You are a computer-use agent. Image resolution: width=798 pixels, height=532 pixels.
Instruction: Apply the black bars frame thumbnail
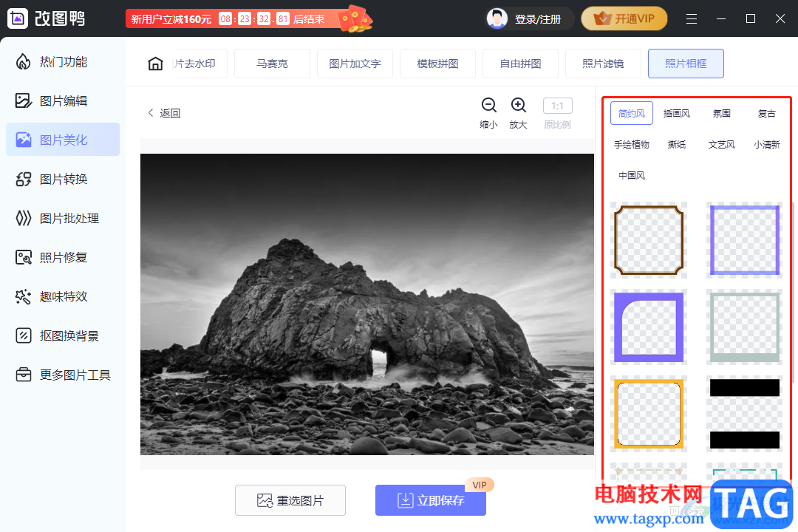point(744,413)
